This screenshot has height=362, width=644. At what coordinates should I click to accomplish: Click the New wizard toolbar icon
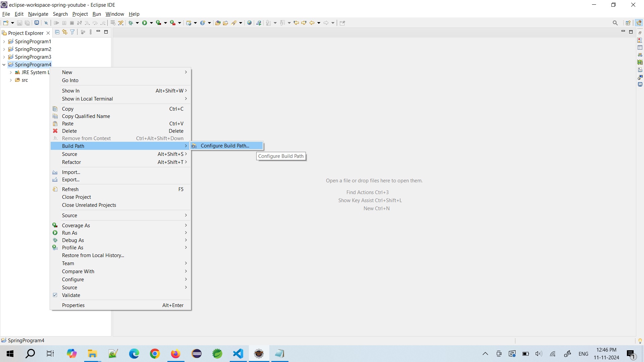(6, 23)
